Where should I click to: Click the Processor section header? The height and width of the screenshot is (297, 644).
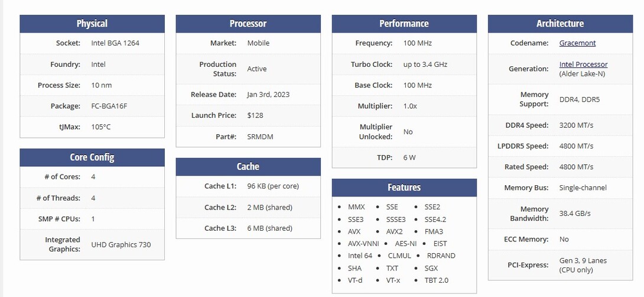point(248,24)
